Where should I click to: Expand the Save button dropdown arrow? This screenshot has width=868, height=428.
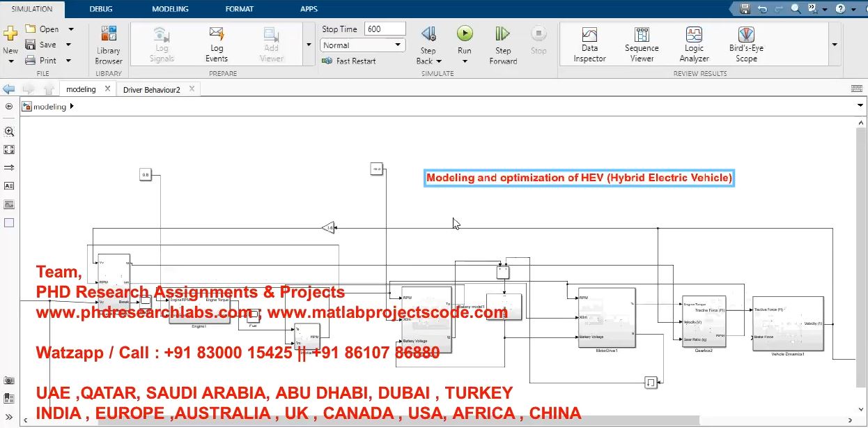click(68, 45)
